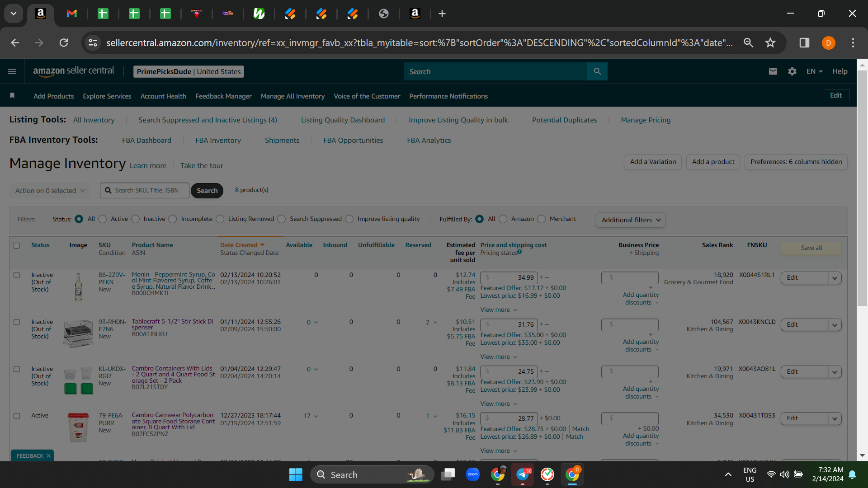The image size is (868, 488).
Task: Click the bookmark flag icon in favorites bar
Action: pyautogui.click(x=12, y=95)
